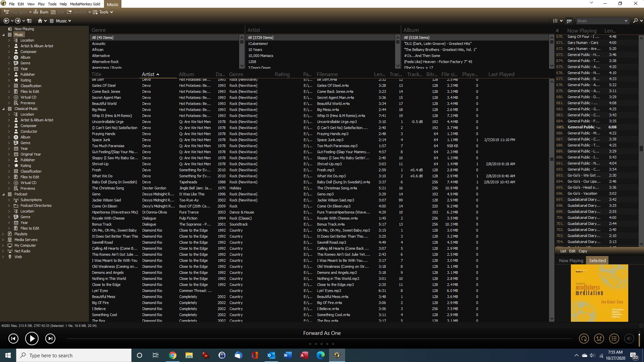Open the Help menu
The height and width of the screenshot is (362, 644).
point(63,4)
